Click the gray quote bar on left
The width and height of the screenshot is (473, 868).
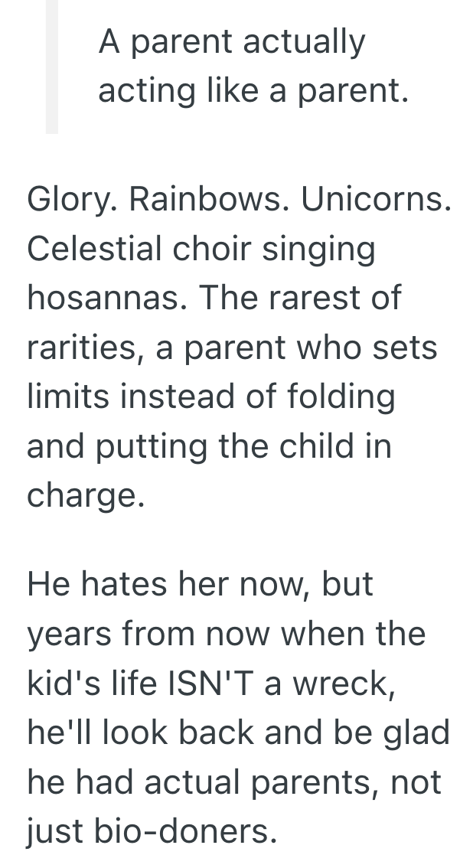point(51,67)
